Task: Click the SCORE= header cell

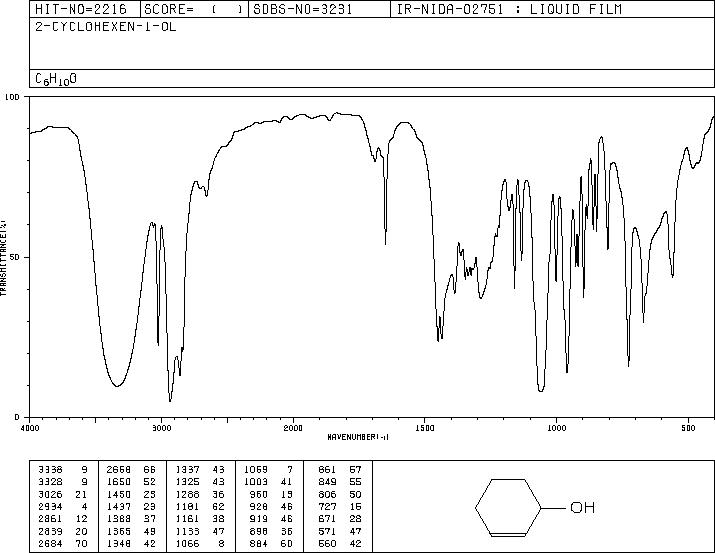Action: point(194,9)
